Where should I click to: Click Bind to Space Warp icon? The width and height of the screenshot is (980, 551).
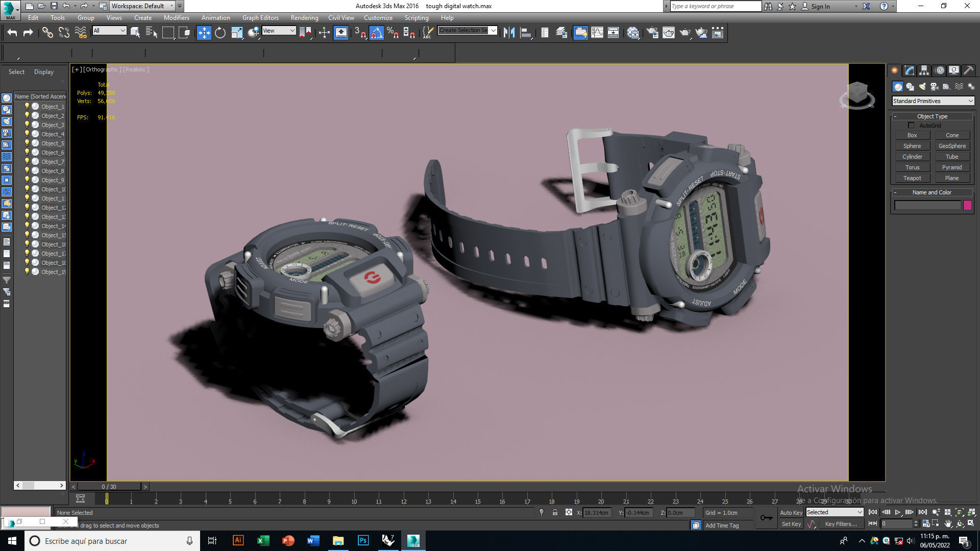tap(81, 33)
